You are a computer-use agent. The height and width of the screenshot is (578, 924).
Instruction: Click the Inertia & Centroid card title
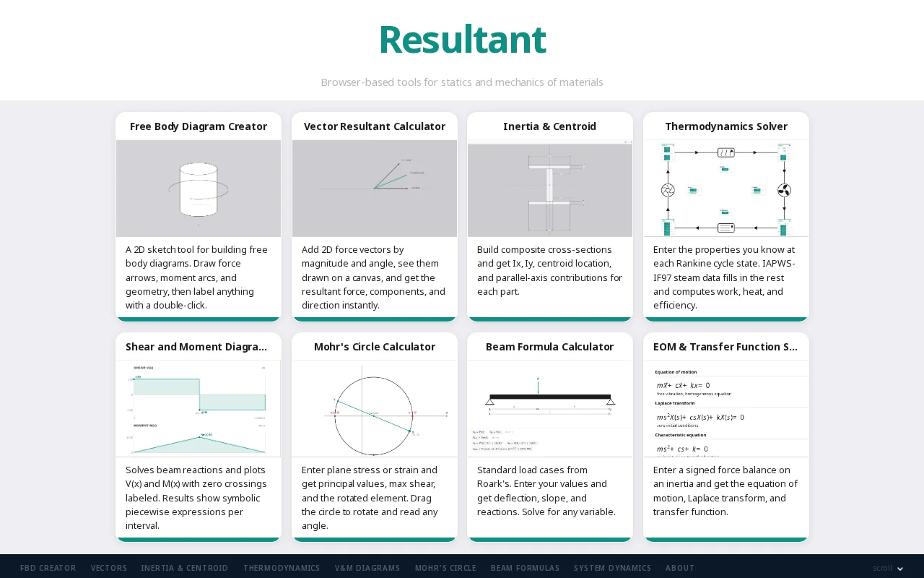point(550,126)
